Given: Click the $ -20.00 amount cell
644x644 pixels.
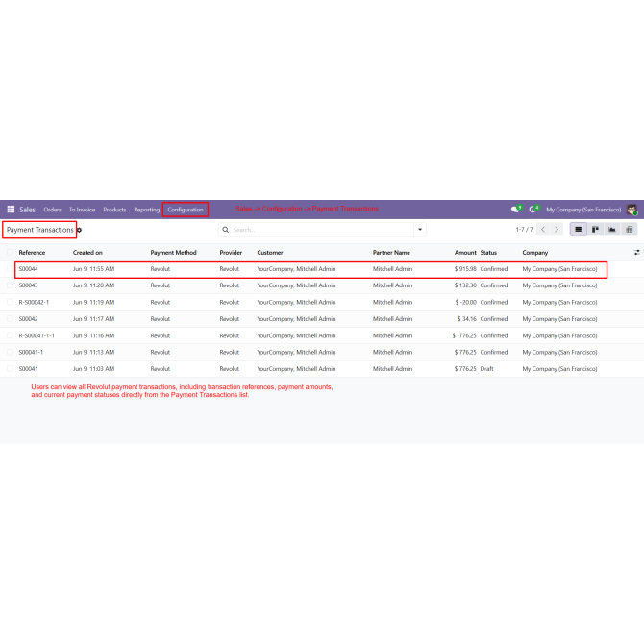Looking at the screenshot, I should 466,302.
